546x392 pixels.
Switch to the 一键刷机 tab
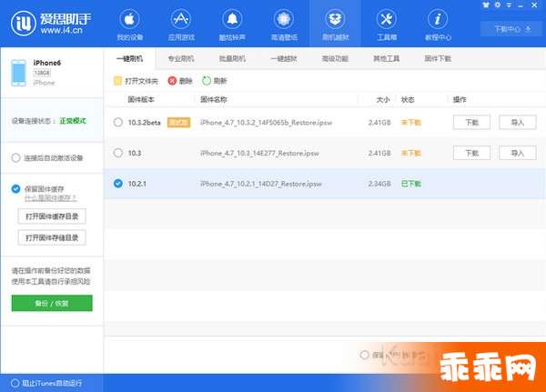(129, 58)
